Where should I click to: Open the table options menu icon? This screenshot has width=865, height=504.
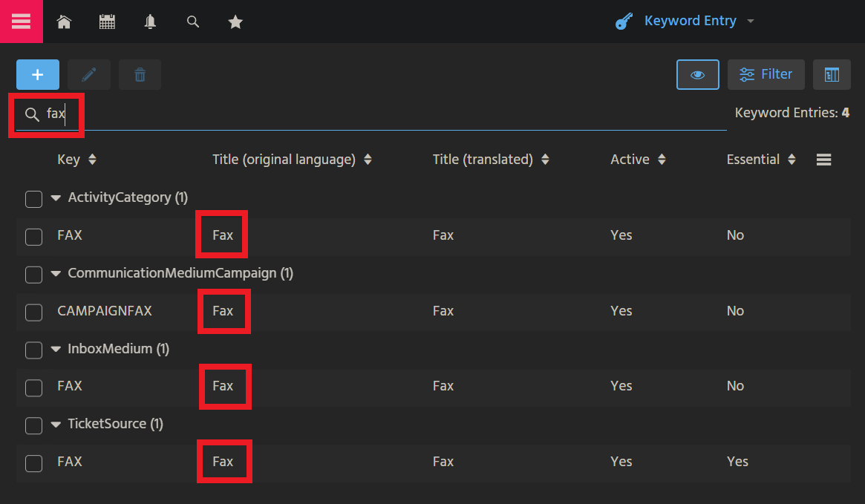coord(823,160)
